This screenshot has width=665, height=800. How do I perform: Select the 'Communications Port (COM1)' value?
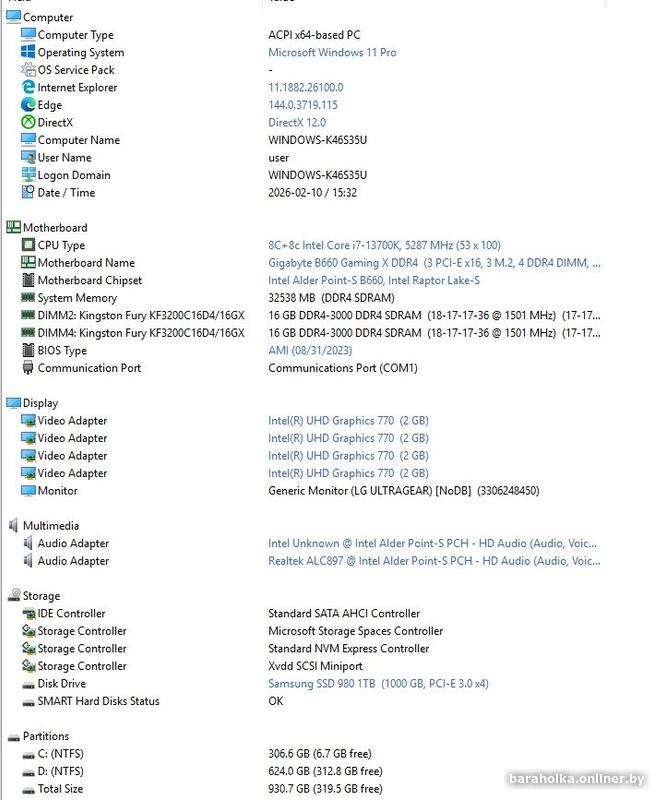(x=343, y=367)
